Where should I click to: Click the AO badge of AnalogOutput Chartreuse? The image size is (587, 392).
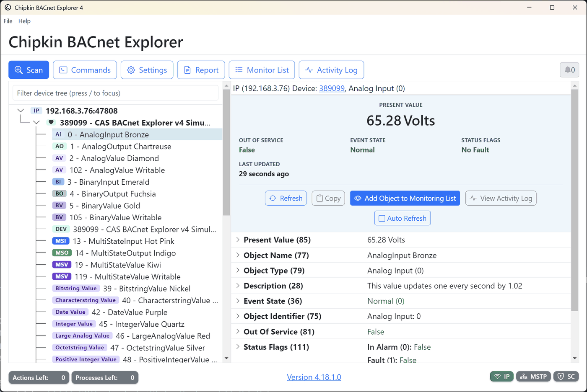click(60, 146)
